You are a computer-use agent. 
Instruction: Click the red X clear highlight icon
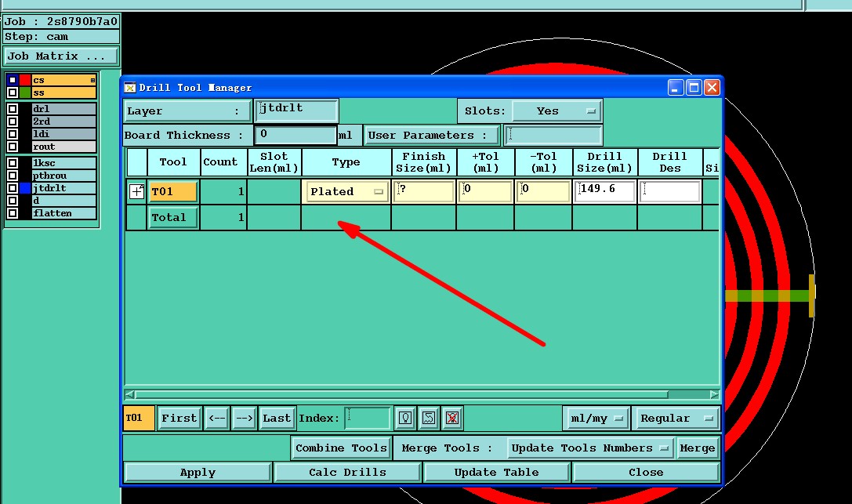(x=452, y=418)
